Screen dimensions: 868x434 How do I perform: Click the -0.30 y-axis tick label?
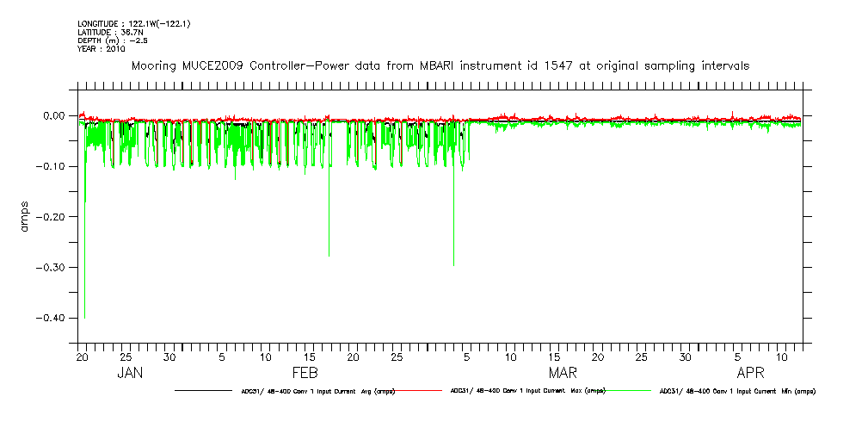(52, 268)
